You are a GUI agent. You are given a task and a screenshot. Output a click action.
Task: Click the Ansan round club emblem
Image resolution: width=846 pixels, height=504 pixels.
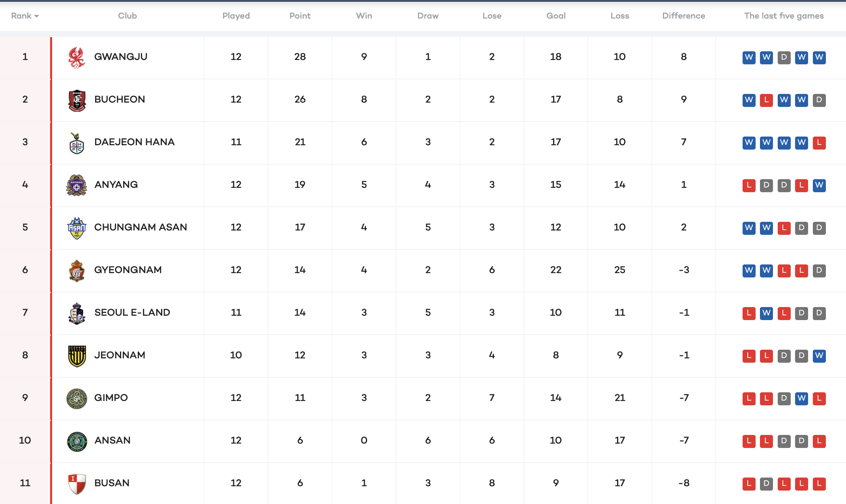(77, 441)
